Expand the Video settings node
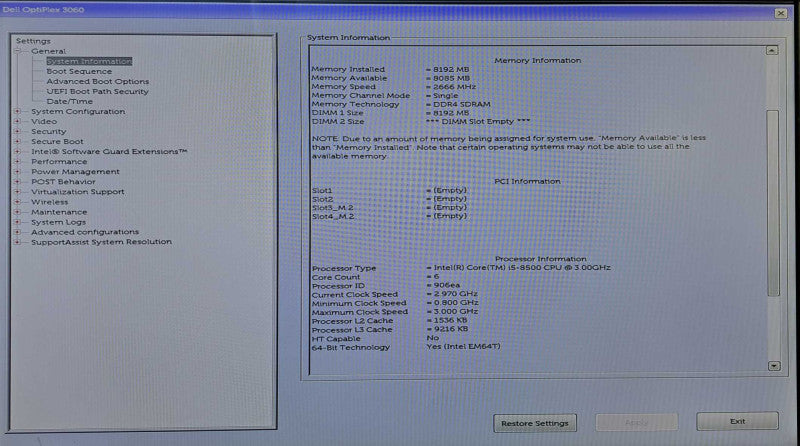 coord(18,121)
